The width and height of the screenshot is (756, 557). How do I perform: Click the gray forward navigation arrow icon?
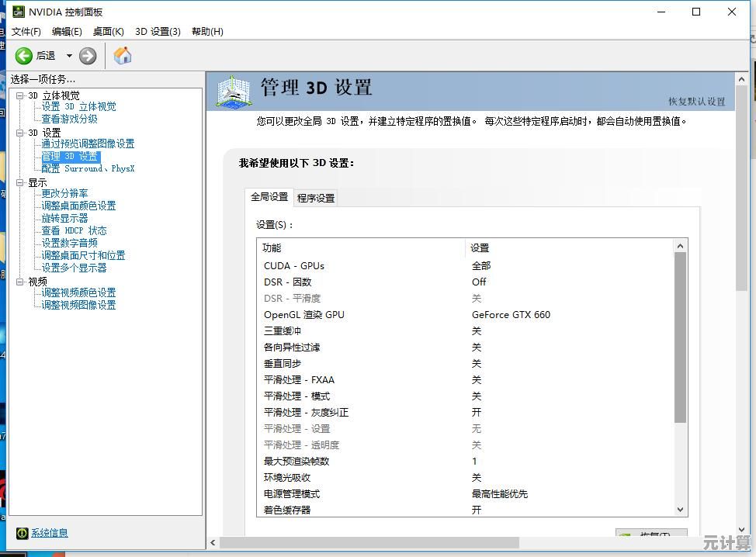pos(88,55)
